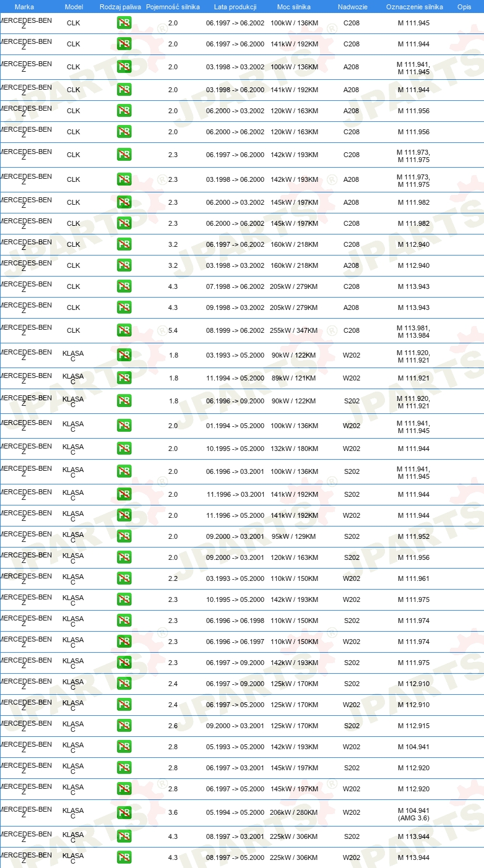
Task: Click petrol icon in CLK 2.3 145kW C208 row
Action: point(124,223)
